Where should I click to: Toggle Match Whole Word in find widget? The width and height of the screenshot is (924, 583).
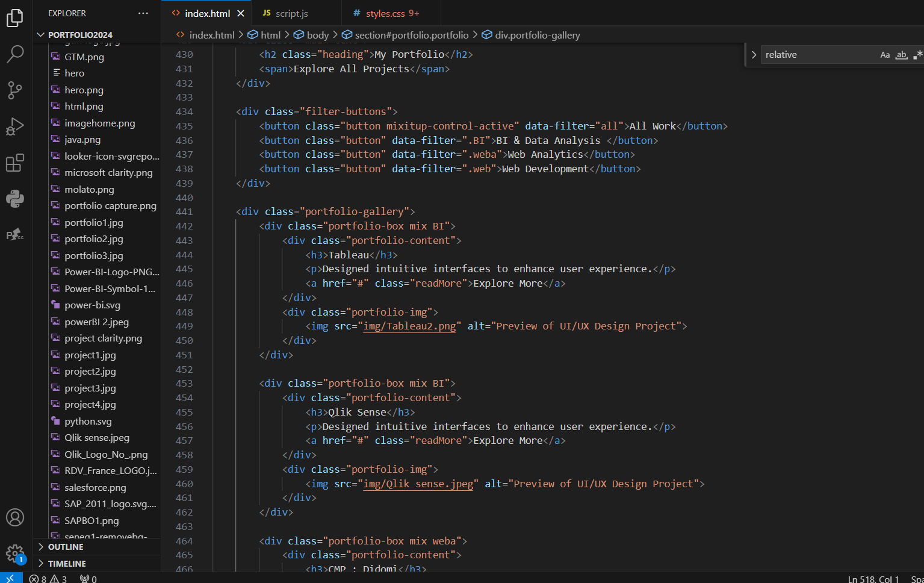coord(901,55)
